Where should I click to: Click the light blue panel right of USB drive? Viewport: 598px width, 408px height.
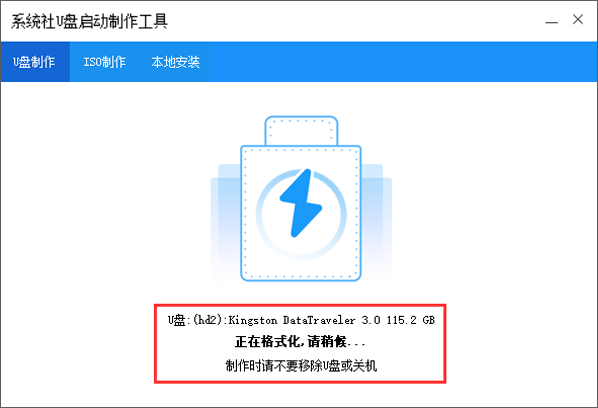376,223
